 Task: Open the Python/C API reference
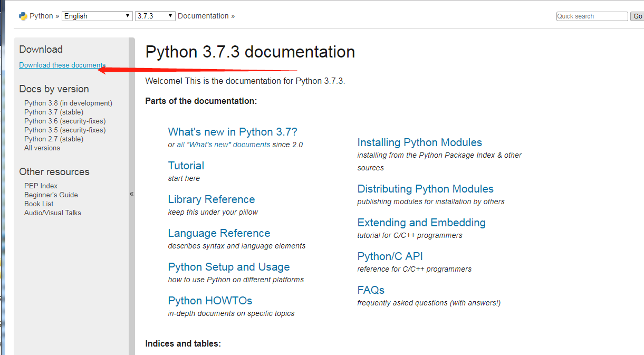[x=390, y=256]
